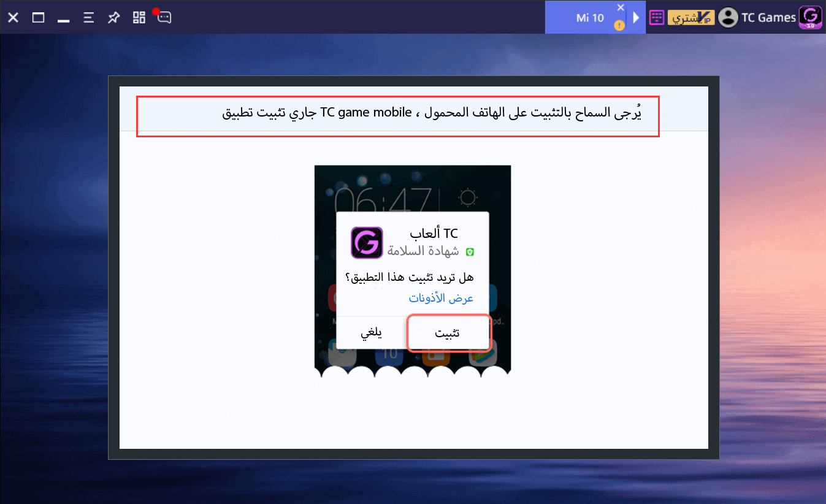The image size is (826, 504).
Task: Click the green shield شهادة السلامة badge
Action: [x=470, y=251]
